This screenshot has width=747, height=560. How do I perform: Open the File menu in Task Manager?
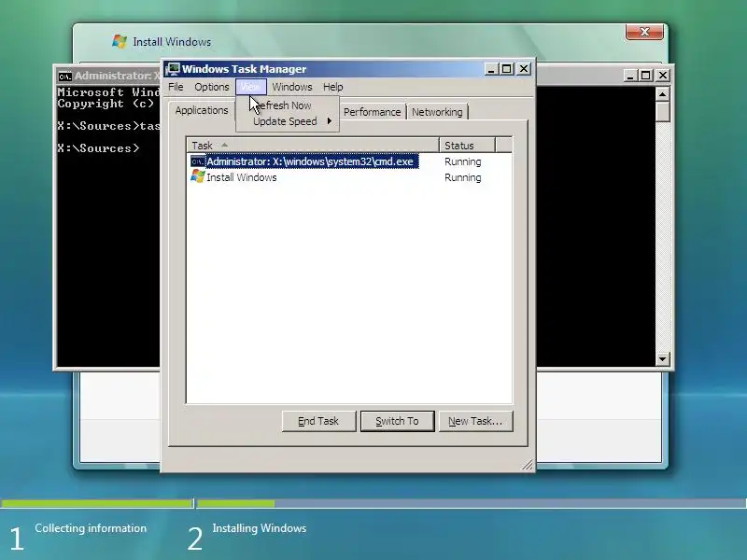(176, 87)
